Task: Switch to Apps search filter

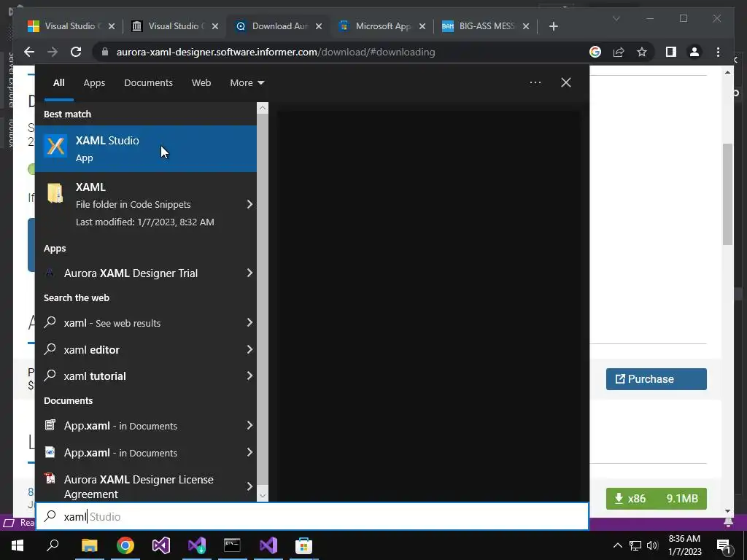Action: coord(94,82)
